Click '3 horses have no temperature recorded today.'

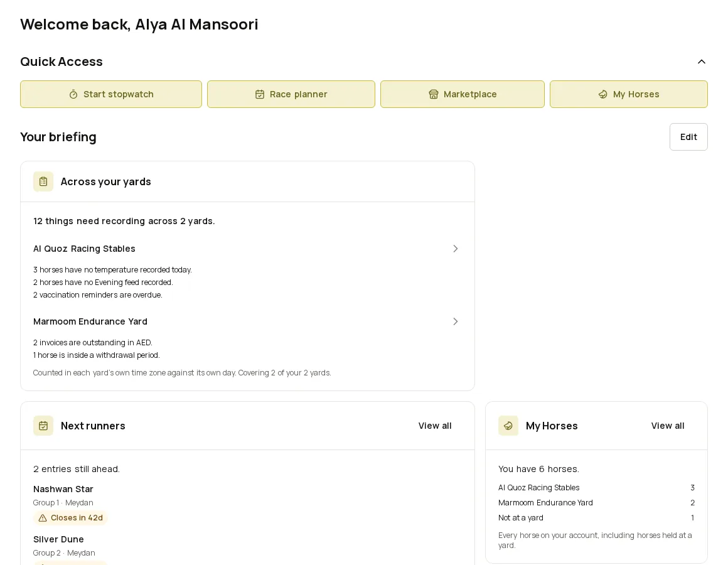point(112,270)
